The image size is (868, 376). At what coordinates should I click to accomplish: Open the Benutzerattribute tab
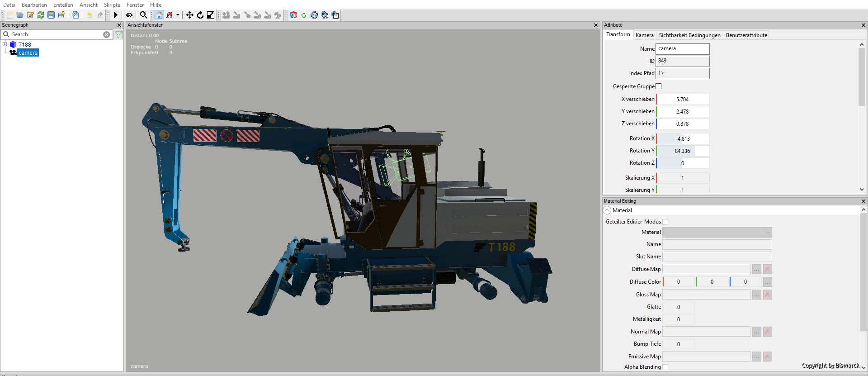746,35
